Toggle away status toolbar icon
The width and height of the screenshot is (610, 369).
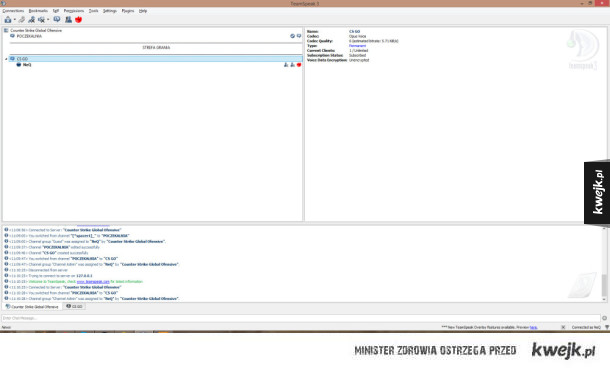(x=32, y=19)
